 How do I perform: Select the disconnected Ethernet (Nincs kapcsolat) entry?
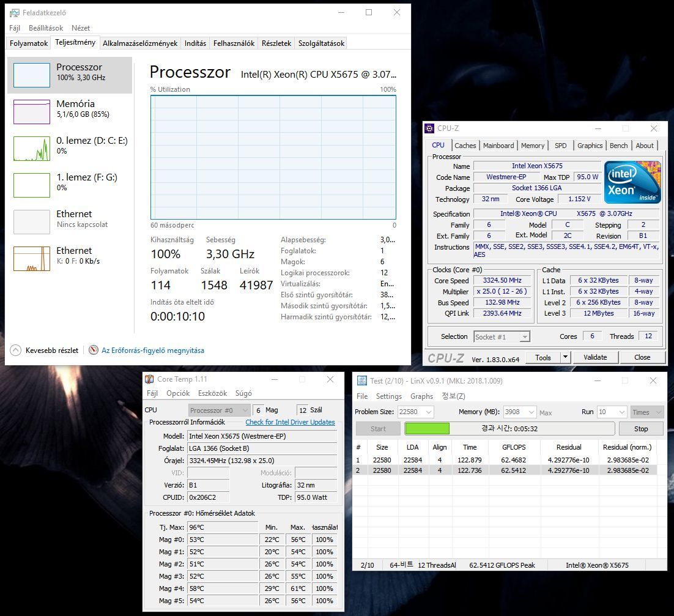(x=70, y=222)
